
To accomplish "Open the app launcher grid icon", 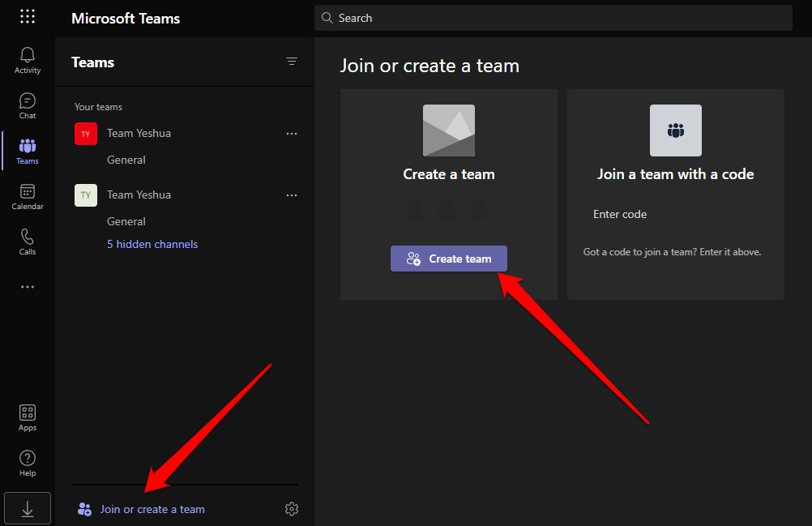I will [28, 16].
